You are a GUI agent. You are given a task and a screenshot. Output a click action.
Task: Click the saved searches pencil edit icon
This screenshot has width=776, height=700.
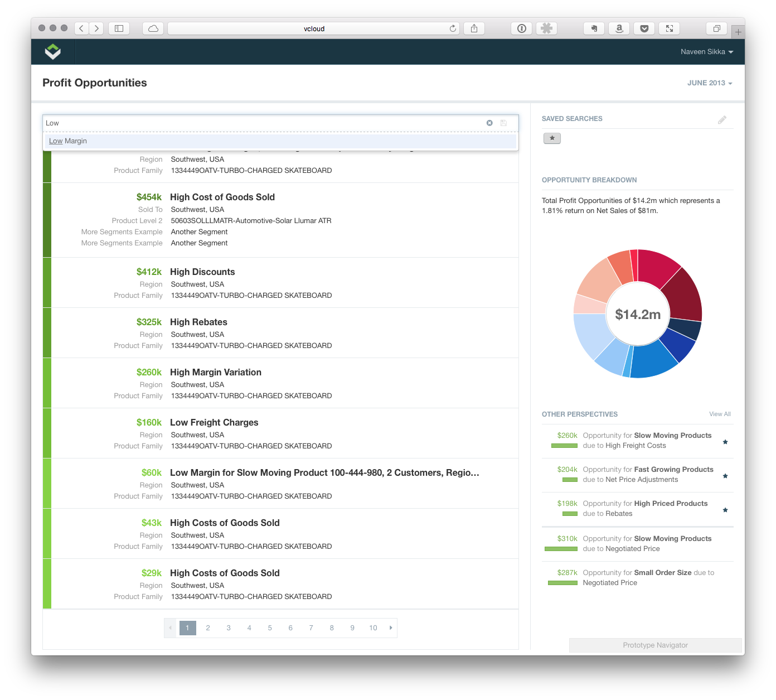(722, 119)
